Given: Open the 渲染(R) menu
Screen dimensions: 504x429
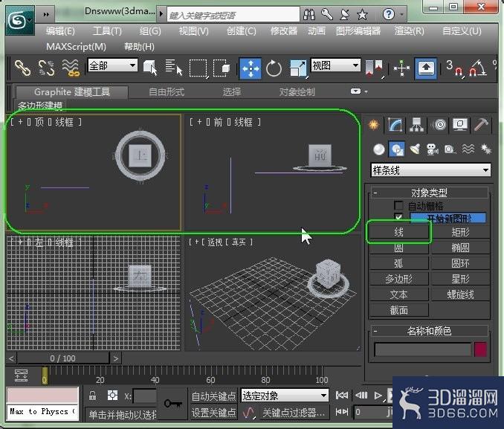Looking at the screenshot, I should tap(409, 31).
